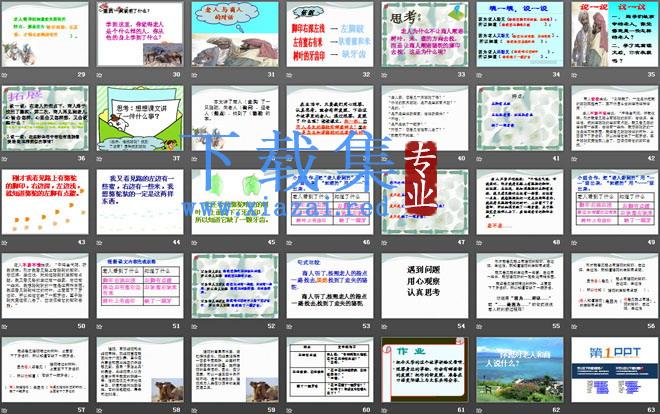The height and width of the screenshot is (414, 660).
Task: Click slide number label "42"
Action: tap(652, 159)
